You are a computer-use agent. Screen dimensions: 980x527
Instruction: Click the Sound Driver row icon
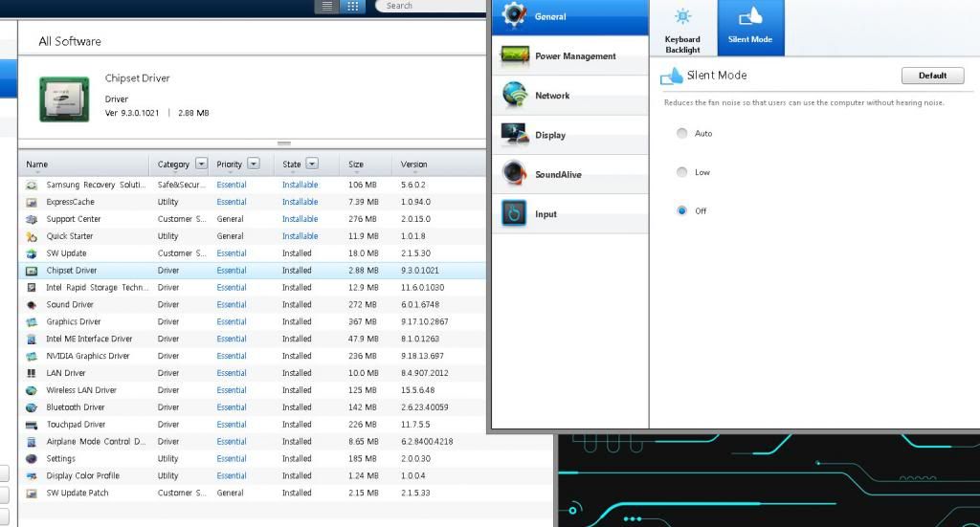tap(32, 305)
